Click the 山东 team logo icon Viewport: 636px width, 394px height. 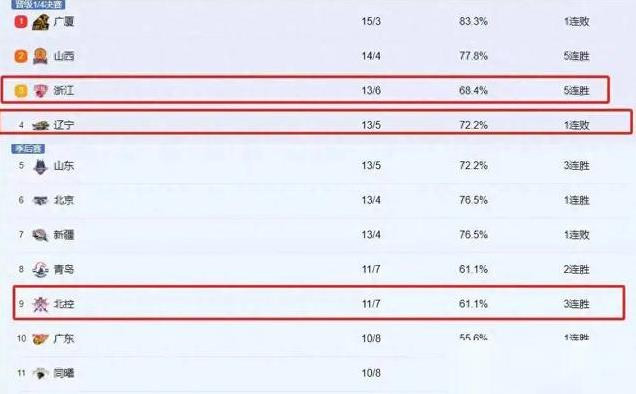point(40,166)
